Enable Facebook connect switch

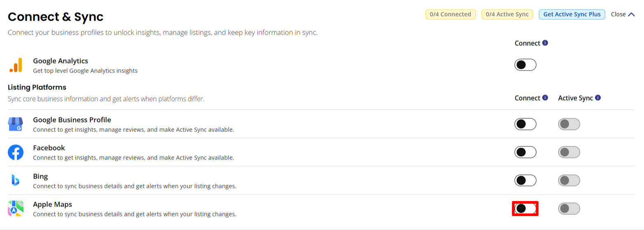pos(525,152)
